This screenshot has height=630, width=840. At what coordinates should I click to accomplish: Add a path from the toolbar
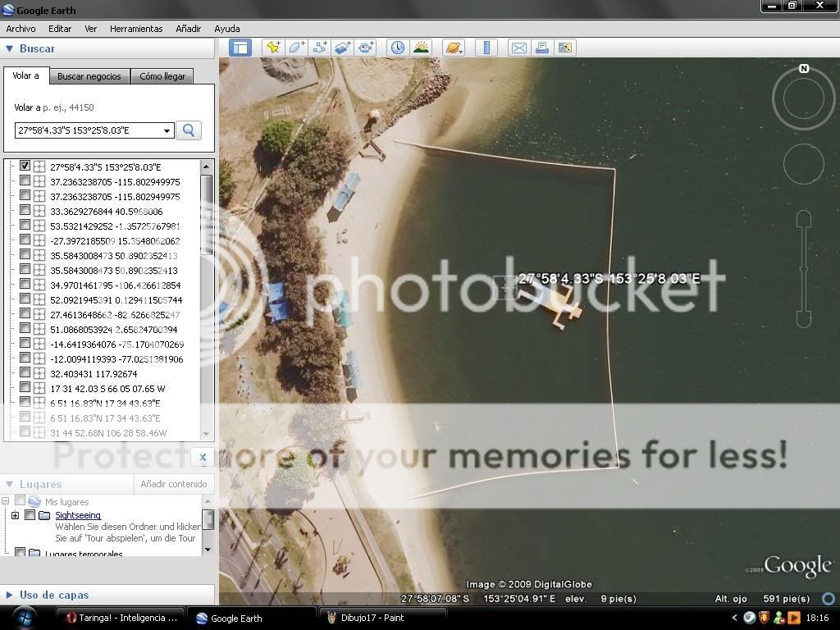(320, 48)
